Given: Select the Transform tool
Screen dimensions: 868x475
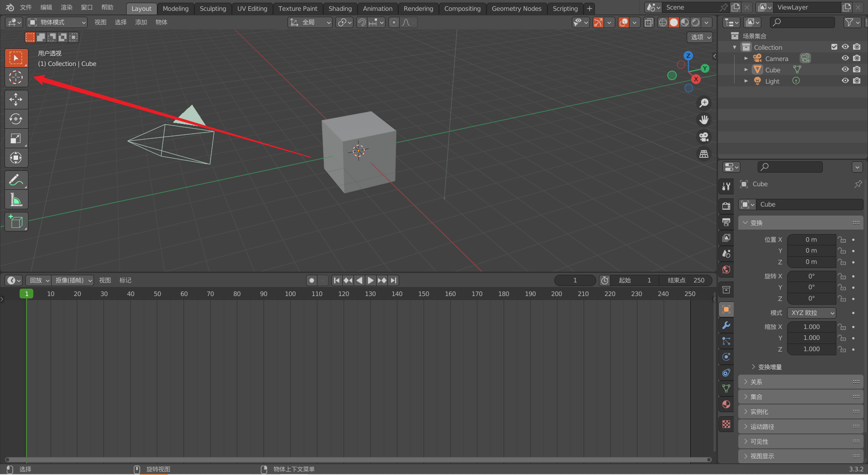Looking at the screenshot, I should click(x=16, y=158).
